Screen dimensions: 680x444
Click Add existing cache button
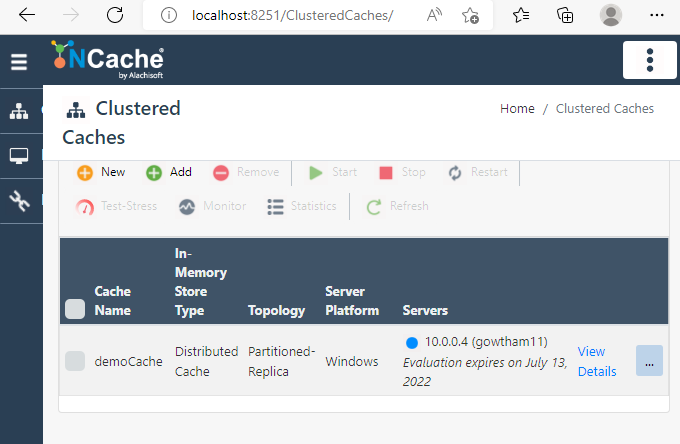(x=169, y=172)
